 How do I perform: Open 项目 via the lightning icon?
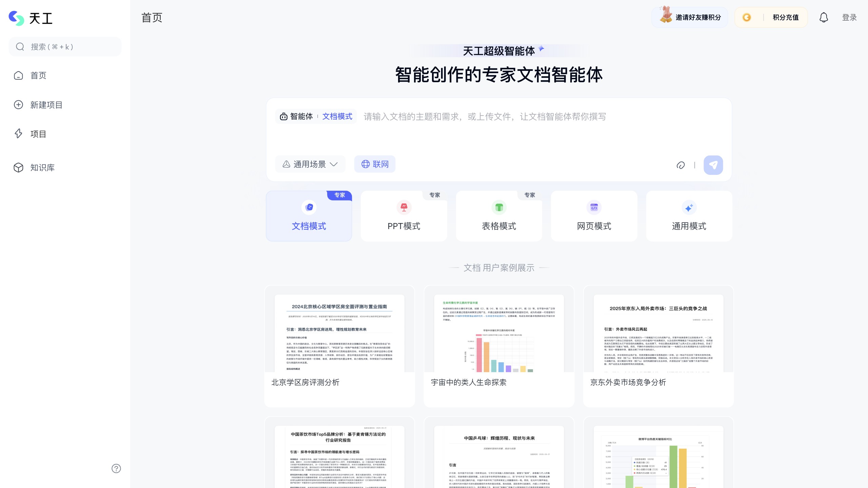pyautogui.click(x=18, y=134)
